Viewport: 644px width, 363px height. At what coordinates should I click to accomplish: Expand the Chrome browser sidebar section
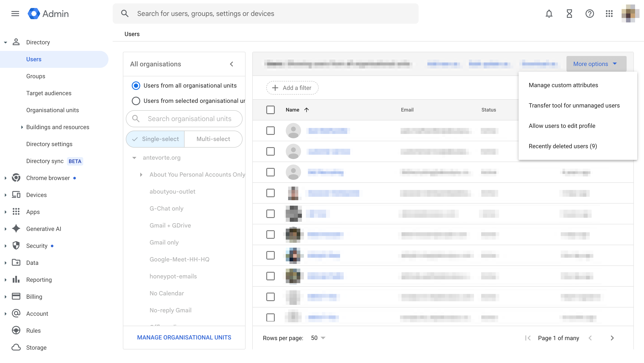(x=6, y=178)
